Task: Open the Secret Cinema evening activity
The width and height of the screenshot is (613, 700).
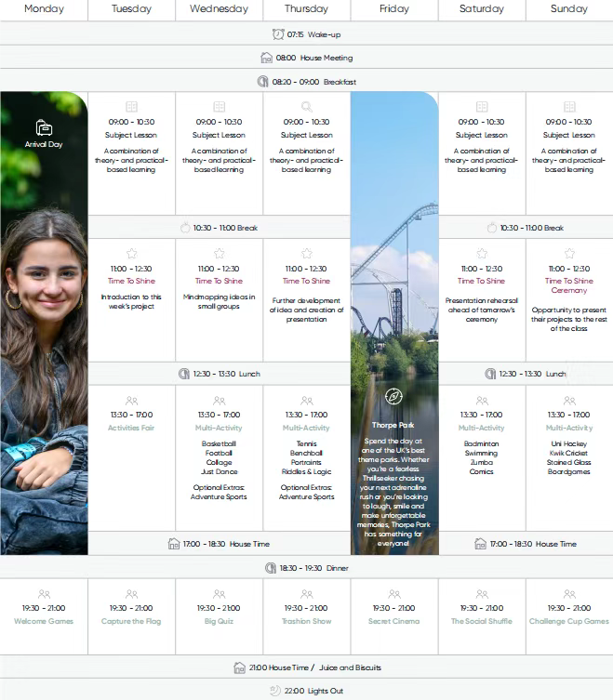Action: click(393, 621)
